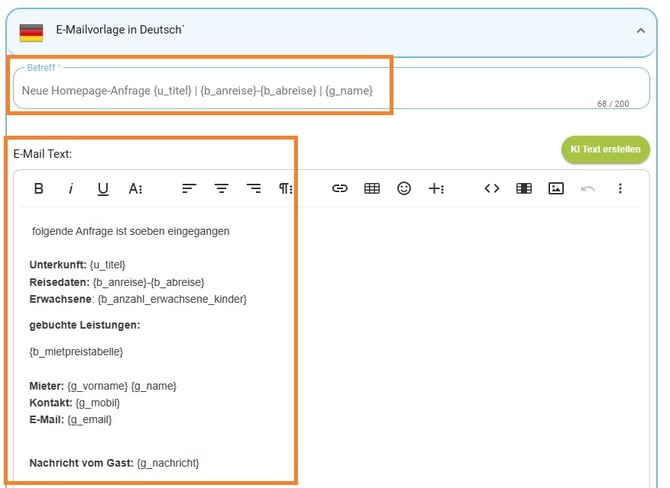The height and width of the screenshot is (488, 670).
Task: Toggle bold formatting in editor toolbar
Action: [x=38, y=188]
